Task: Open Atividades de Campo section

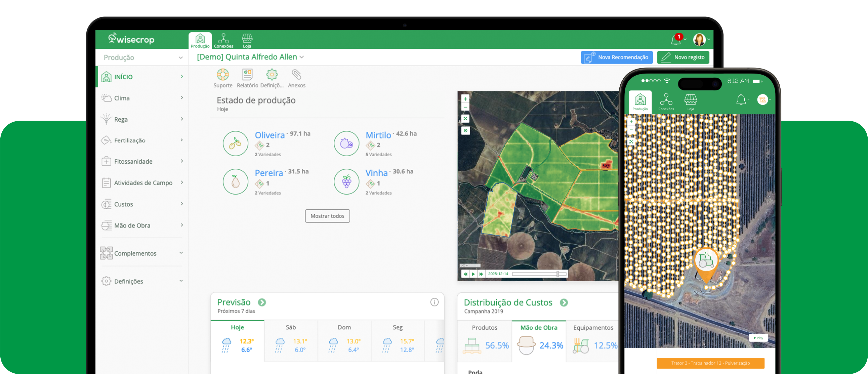Action: point(107,182)
